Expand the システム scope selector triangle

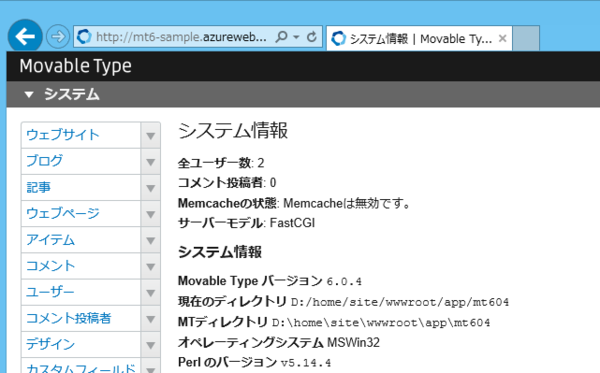coord(29,94)
